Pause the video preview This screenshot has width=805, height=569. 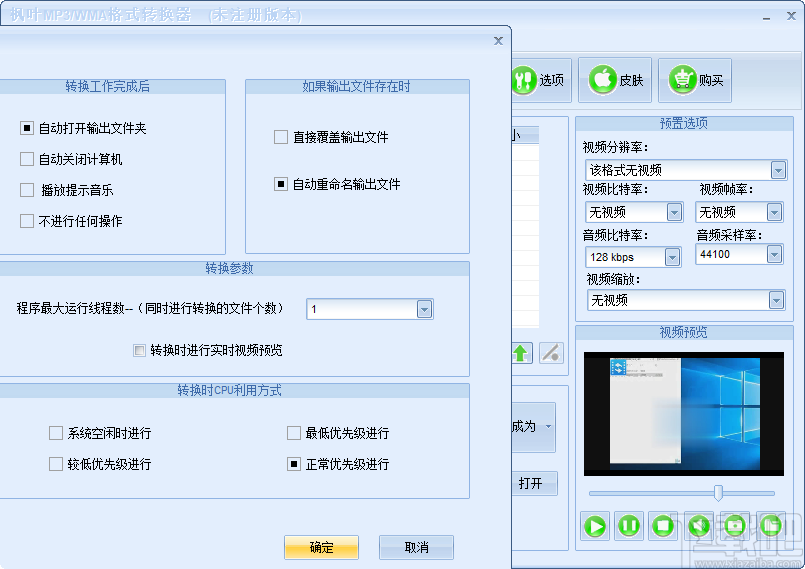pos(629,526)
